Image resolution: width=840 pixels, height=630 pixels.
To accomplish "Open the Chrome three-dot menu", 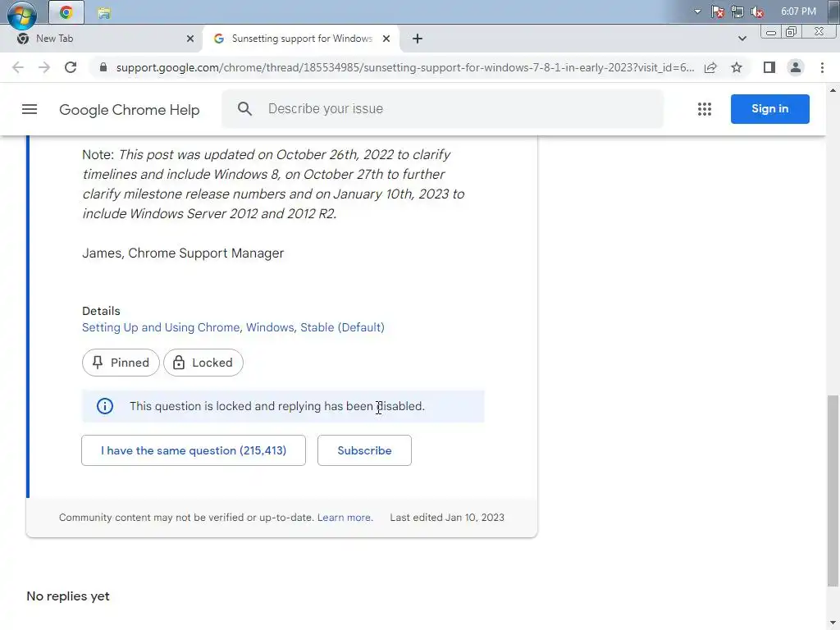I will [x=822, y=67].
